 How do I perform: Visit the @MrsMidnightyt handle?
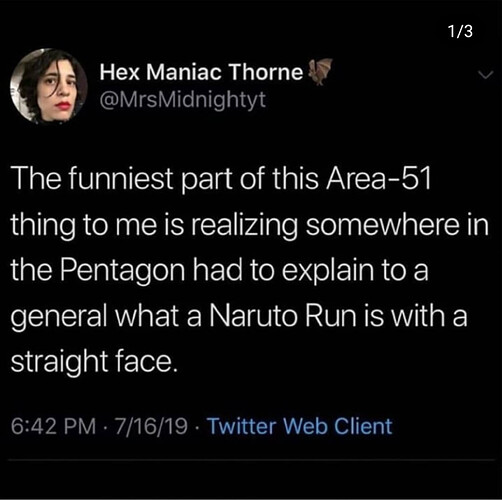click(183, 99)
